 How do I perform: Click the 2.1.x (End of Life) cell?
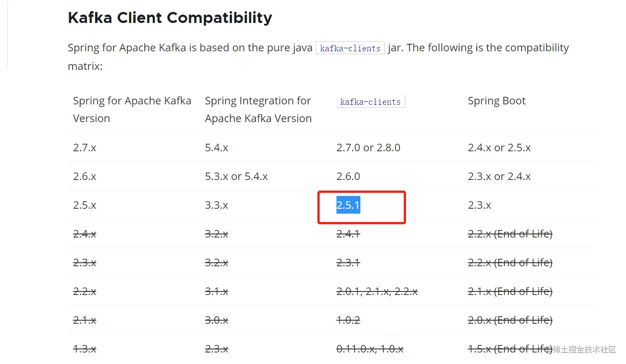510,291
